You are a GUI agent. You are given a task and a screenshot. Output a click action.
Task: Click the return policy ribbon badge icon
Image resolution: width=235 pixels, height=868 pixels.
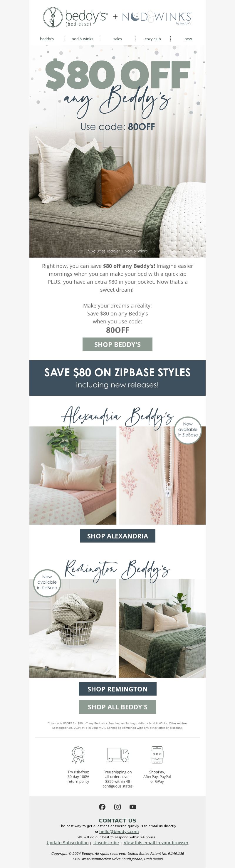click(x=78, y=754)
